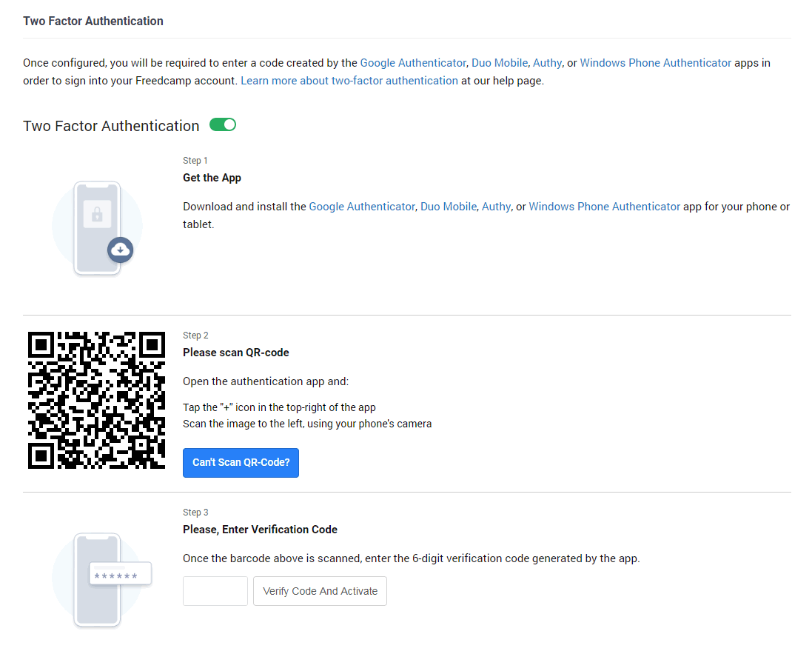This screenshot has width=812, height=654.
Task: Click the cloud download badge icon
Action: [x=120, y=250]
